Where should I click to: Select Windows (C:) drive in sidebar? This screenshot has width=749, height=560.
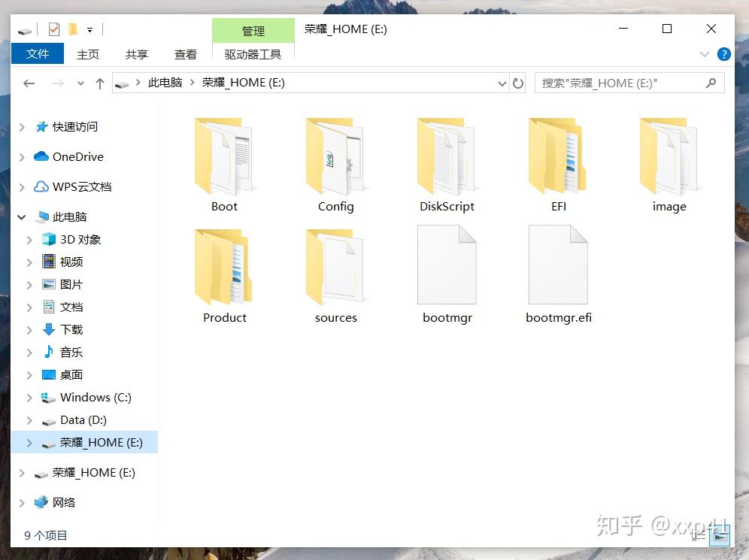tap(96, 397)
